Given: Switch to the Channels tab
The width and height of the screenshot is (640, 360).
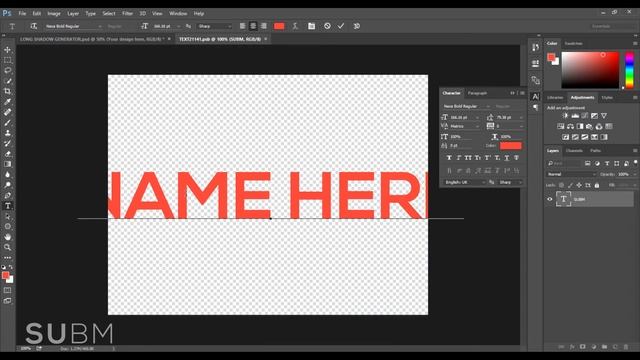Looking at the screenshot, I should (x=574, y=151).
